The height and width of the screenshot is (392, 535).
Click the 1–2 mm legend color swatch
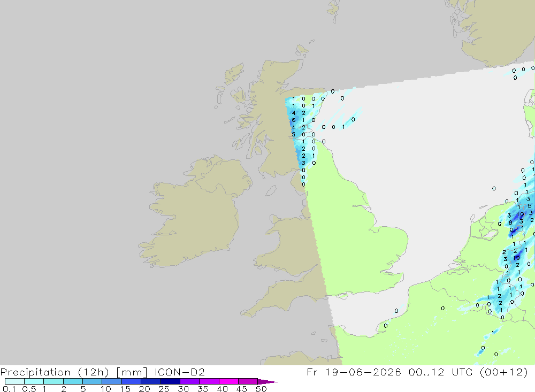click(x=53, y=381)
